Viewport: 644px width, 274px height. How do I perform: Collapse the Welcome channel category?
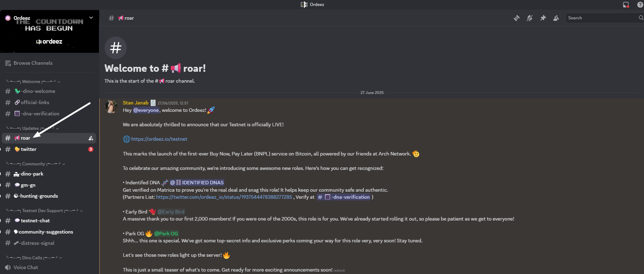(x=33, y=81)
